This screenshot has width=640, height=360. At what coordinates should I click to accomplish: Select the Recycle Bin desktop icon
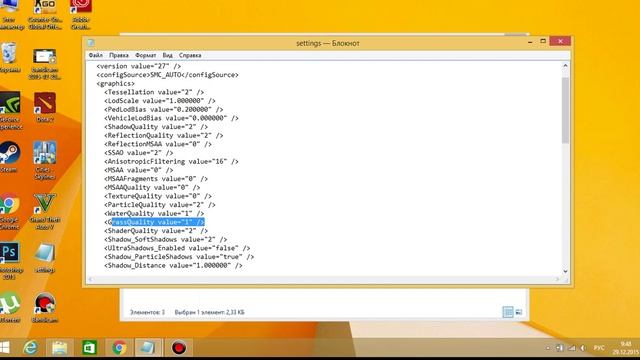(x=9, y=58)
